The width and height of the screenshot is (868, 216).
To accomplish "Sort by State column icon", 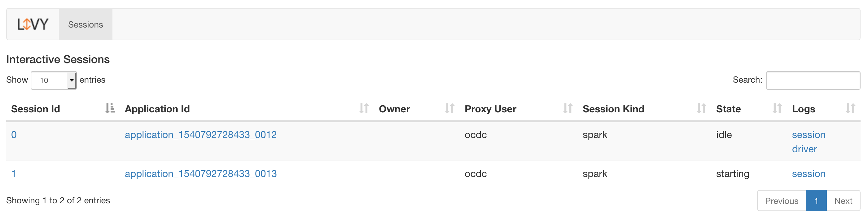I will 777,109.
